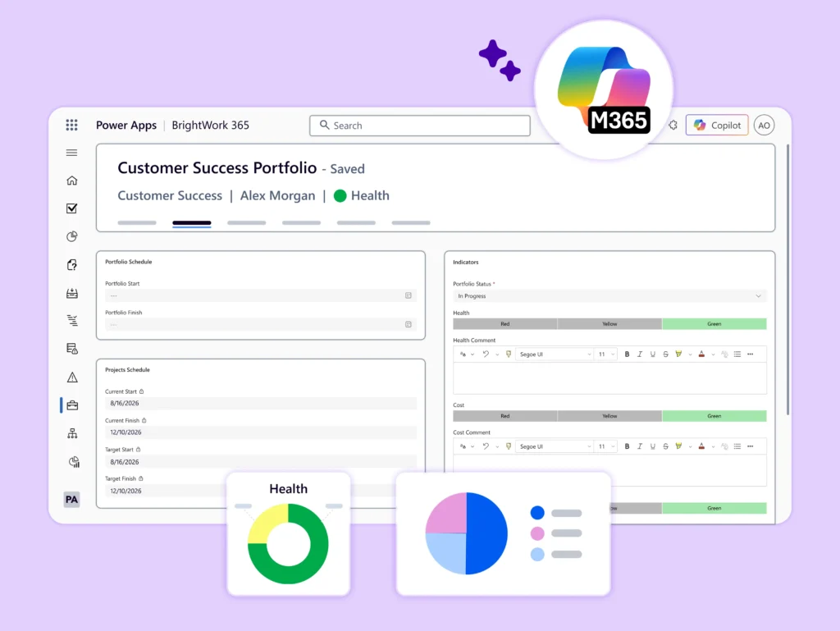Toggle Italic formatting in the Cost Comment editor
Image resolution: width=840 pixels, height=631 pixels.
(x=640, y=446)
